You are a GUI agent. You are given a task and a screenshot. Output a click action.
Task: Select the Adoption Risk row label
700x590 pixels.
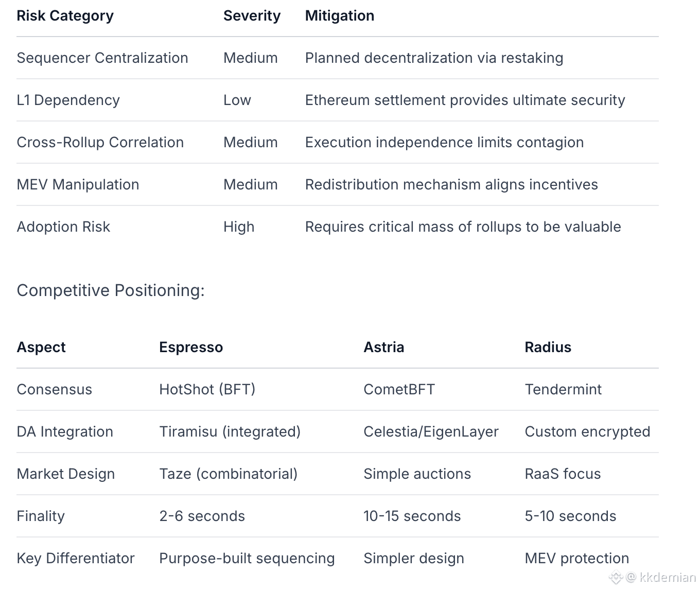point(63,227)
